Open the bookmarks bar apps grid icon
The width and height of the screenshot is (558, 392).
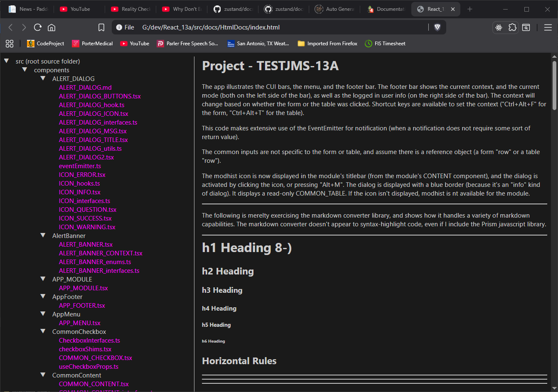coord(10,44)
